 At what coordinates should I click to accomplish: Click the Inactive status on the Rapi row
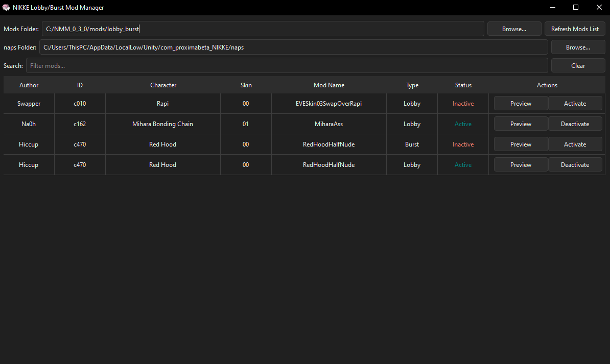tap(463, 103)
